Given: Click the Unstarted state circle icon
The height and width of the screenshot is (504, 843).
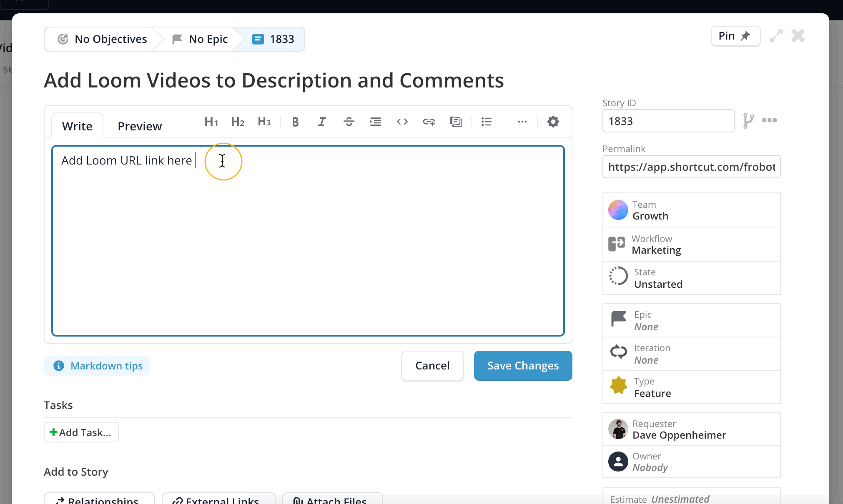Looking at the screenshot, I should (618, 276).
